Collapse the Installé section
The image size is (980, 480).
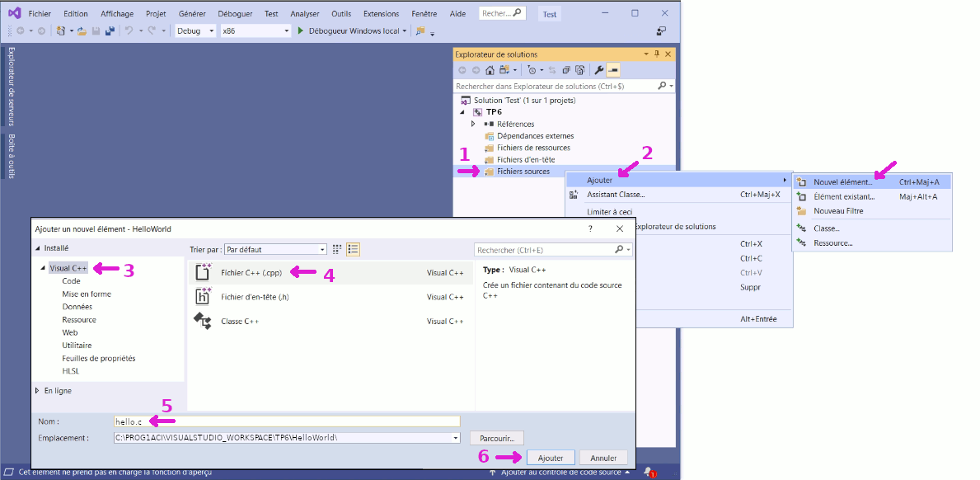coord(38,248)
